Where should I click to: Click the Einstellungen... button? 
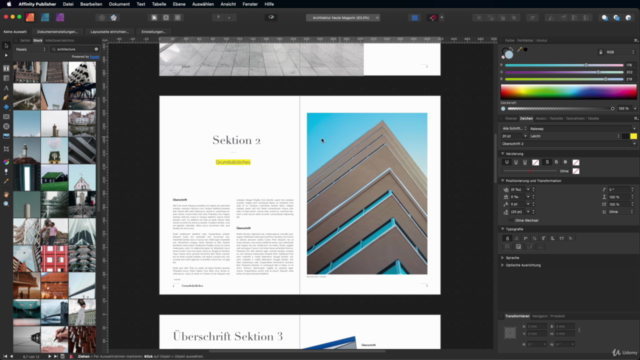[x=153, y=31]
